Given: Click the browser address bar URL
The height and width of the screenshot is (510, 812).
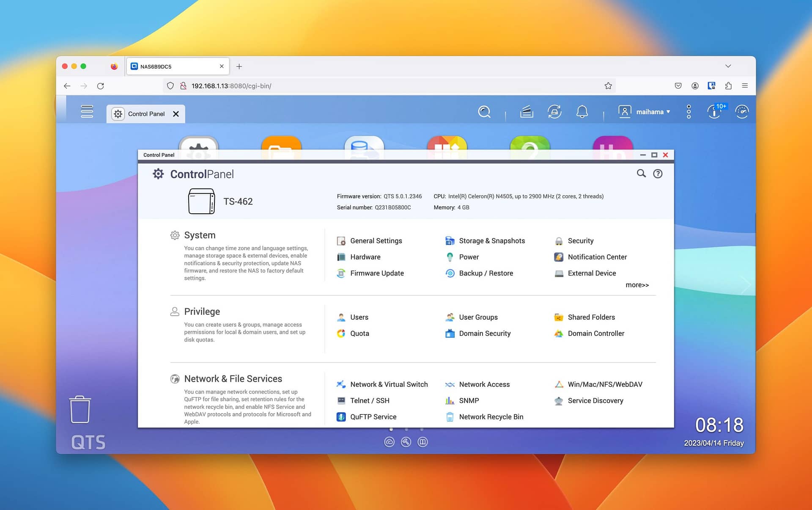Looking at the screenshot, I should coord(231,86).
